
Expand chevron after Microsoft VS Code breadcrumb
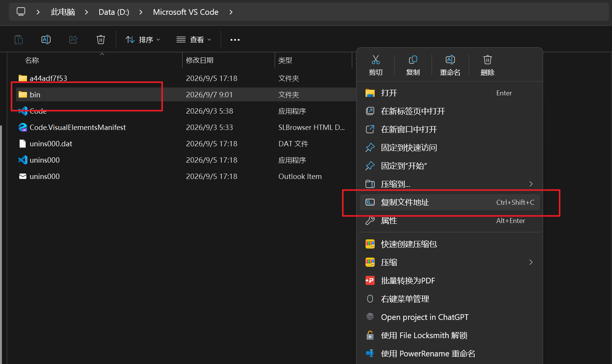coord(231,12)
